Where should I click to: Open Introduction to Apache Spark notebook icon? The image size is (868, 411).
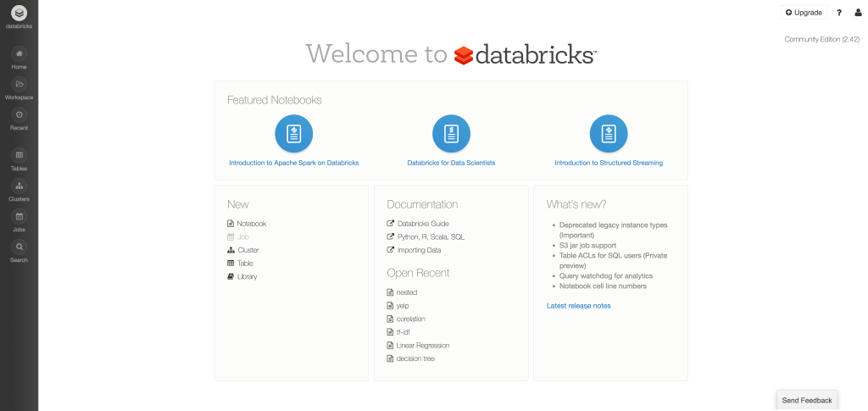pos(294,133)
